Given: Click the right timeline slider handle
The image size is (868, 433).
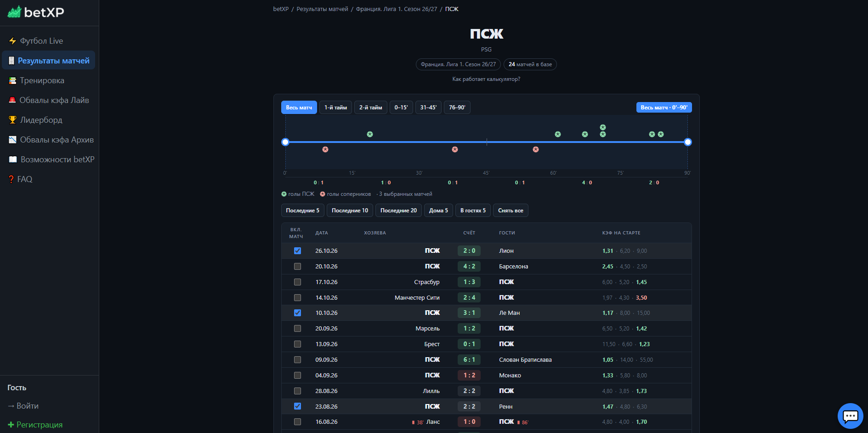Looking at the screenshot, I should (688, 142).
